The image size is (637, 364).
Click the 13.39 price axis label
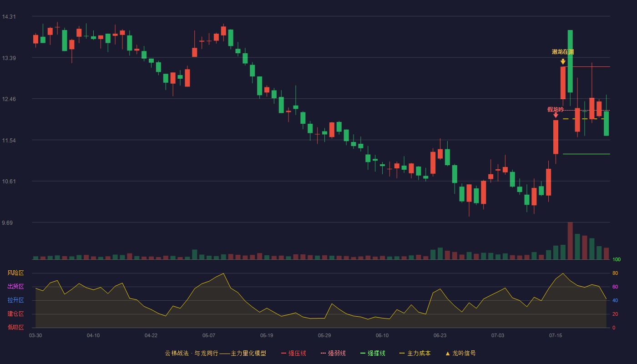[x=9, y=58]
